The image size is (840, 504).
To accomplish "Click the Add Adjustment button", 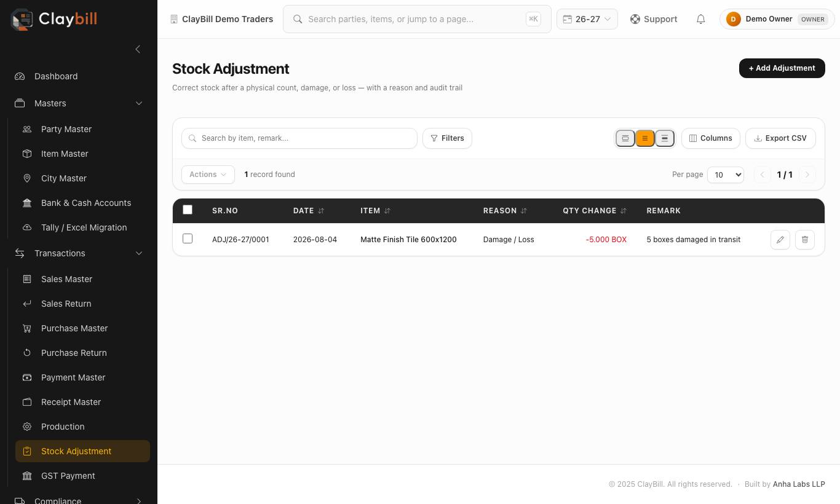I will 782,68.
